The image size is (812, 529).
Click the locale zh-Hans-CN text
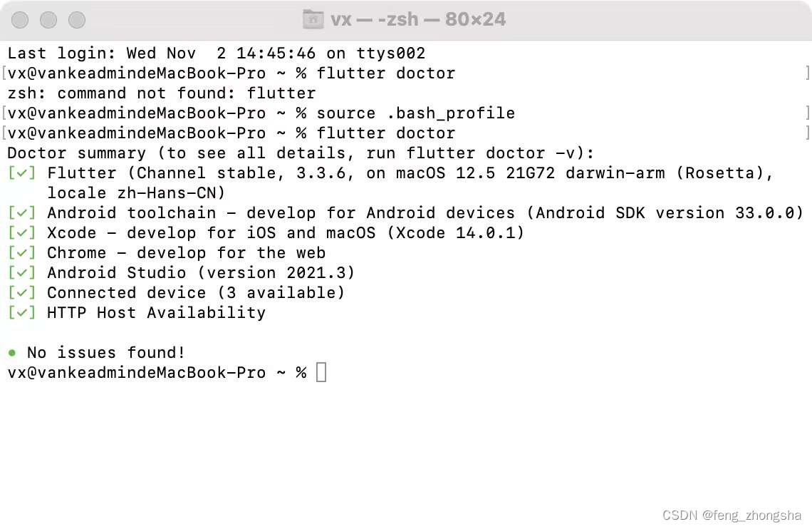135,192
